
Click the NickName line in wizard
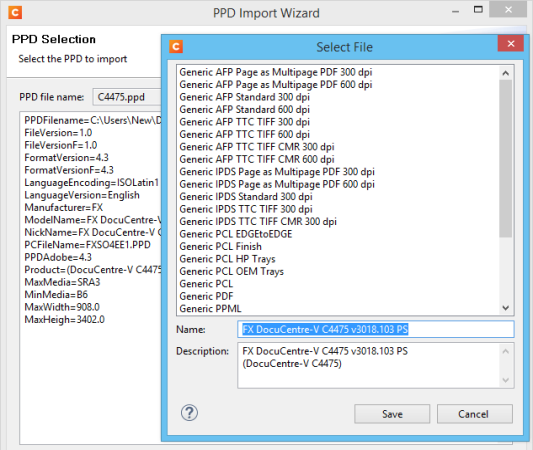(x=92, y=232)
